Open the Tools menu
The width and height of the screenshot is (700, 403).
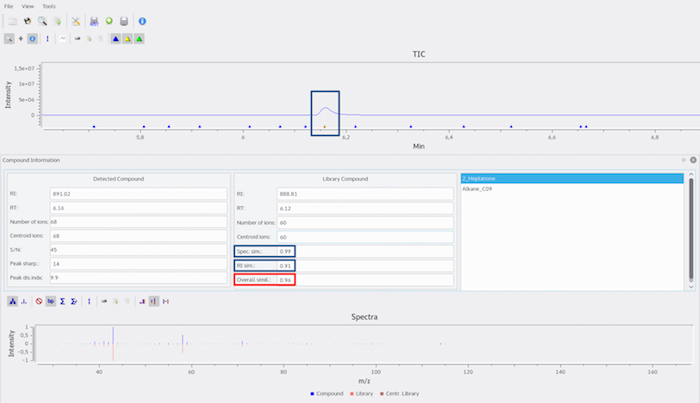(x=49, y=6)
